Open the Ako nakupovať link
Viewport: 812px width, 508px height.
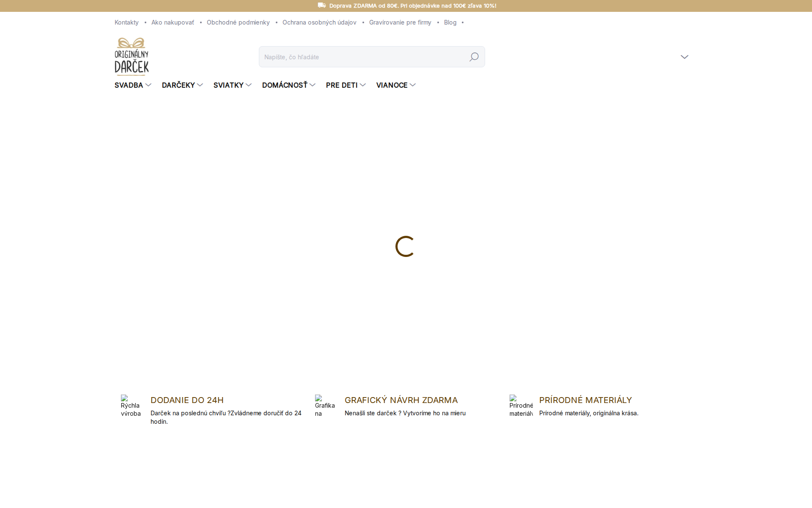173,22
